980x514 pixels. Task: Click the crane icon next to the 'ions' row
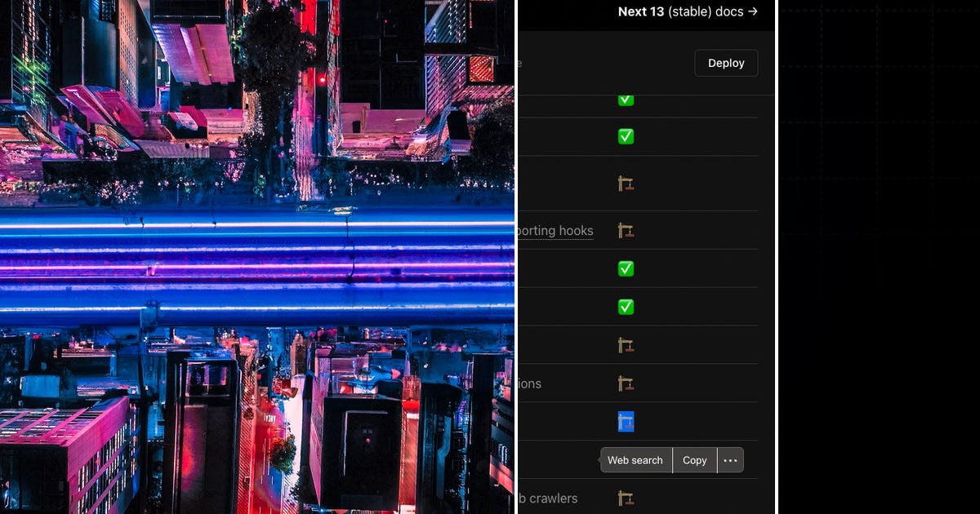point(626,383)
